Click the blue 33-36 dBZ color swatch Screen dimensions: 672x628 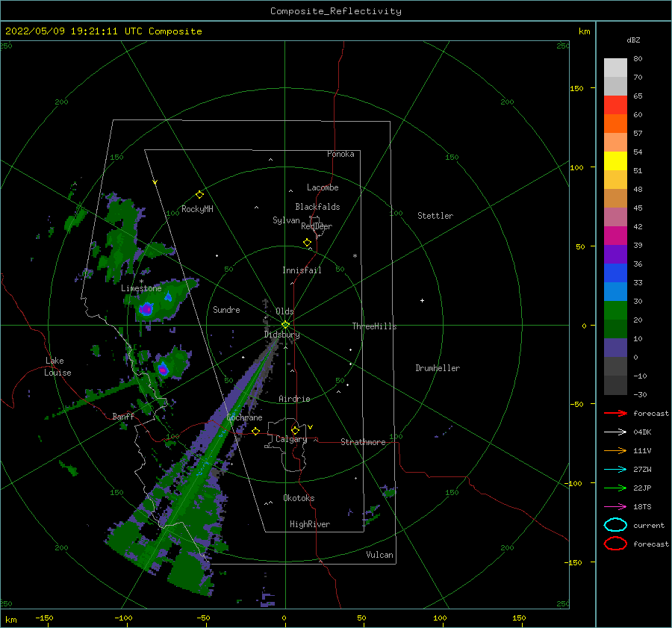[615, 273]
